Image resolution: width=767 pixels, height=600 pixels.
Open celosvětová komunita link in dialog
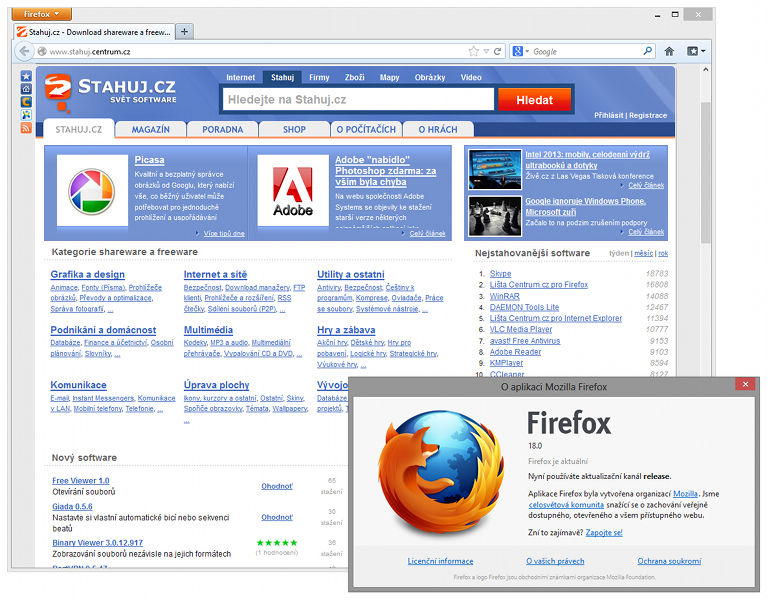(566, 505)
